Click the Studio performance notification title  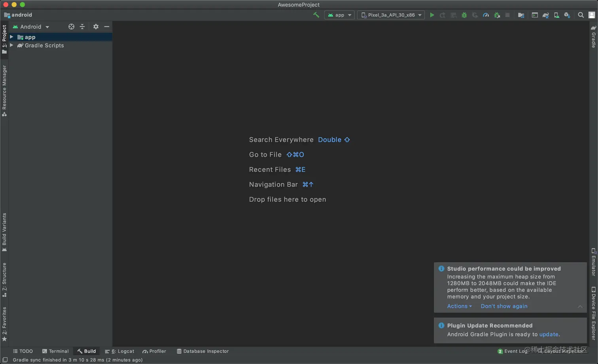504,268
